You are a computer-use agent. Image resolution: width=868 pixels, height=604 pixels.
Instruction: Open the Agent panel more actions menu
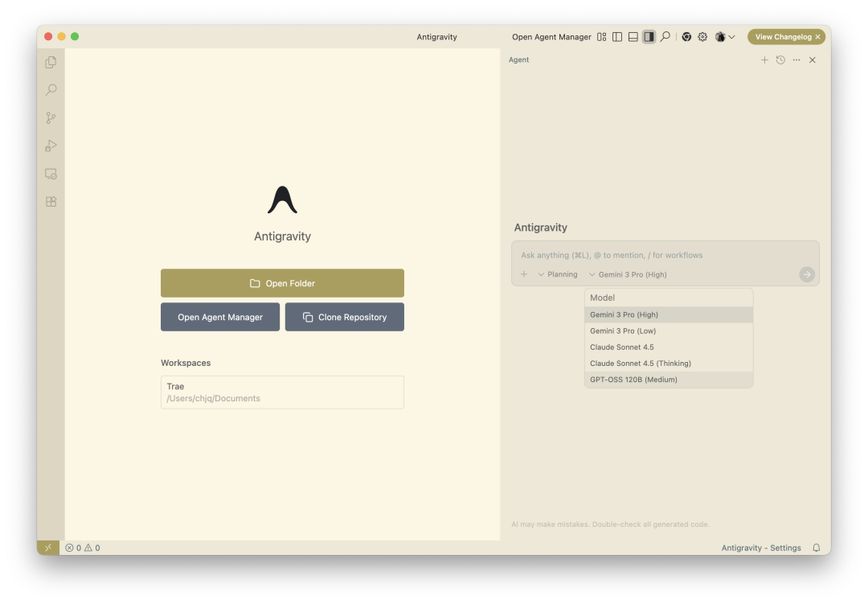pyautogui.click(x=796, y=60)
